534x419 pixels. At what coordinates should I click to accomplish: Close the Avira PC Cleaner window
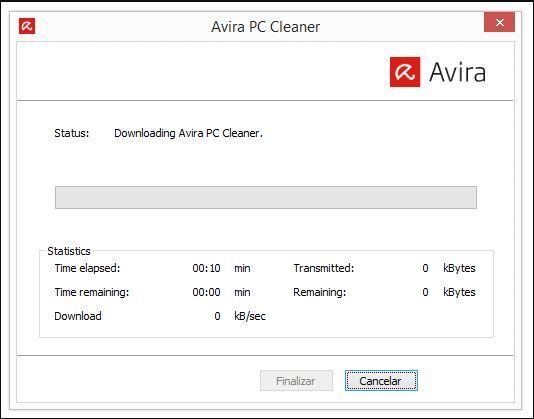coord(499,22)
